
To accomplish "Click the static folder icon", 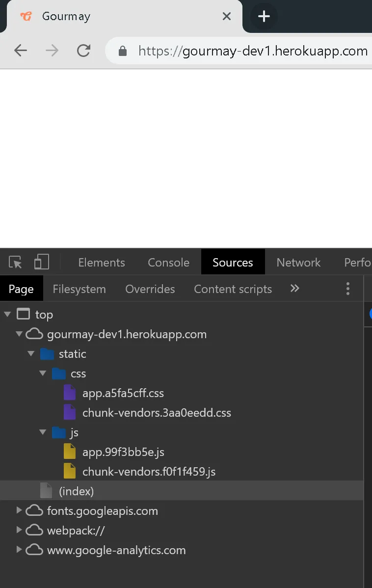I will [47, 354].
